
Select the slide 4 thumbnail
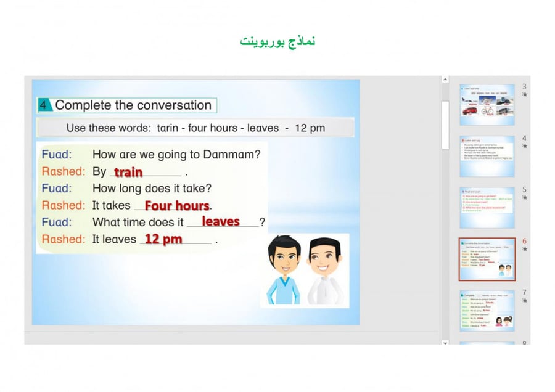487,156
